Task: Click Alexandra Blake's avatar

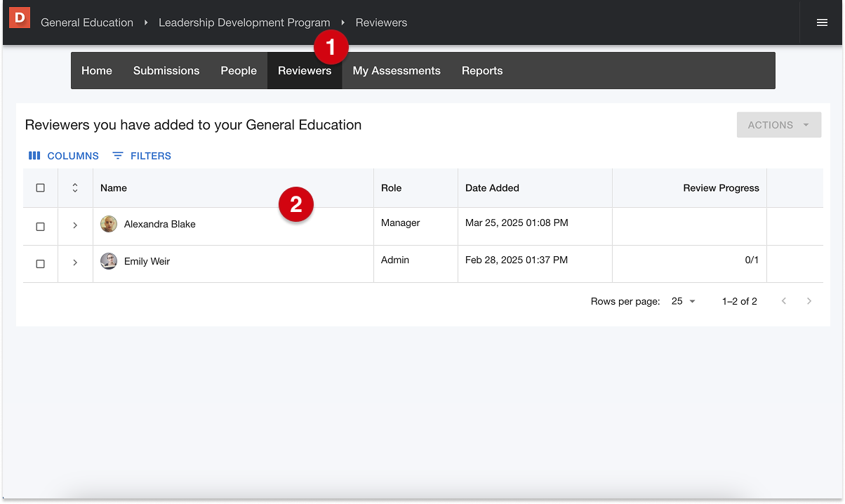Action: (109, 224)
